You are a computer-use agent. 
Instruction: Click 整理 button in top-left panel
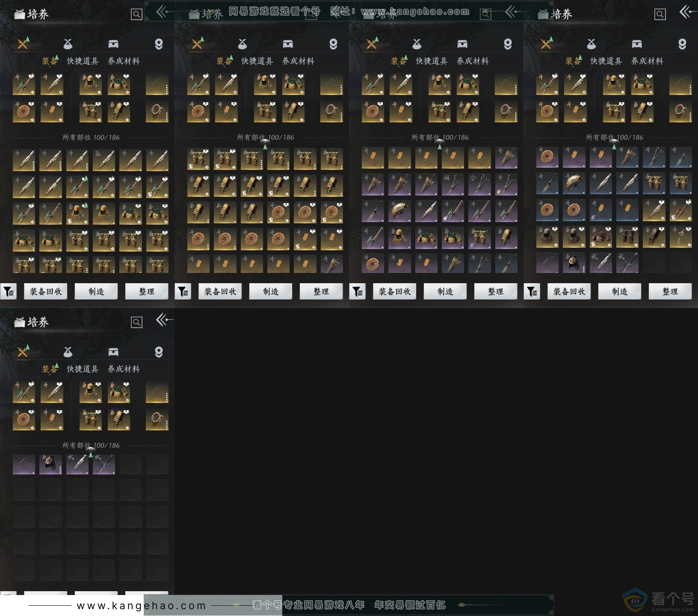point(147,292)
